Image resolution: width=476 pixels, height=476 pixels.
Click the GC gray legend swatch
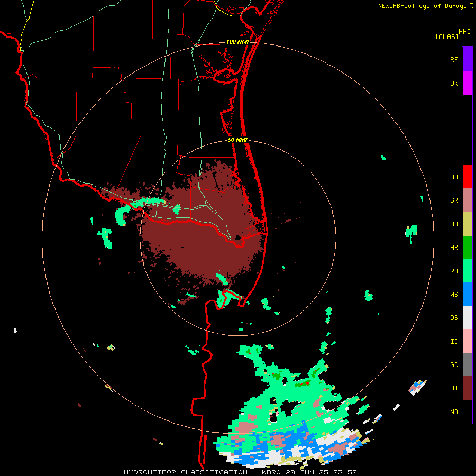467,364
